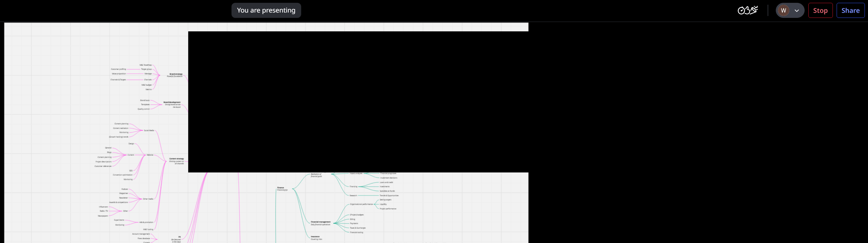Click the 'Conversion optimisation' node
The width and height of the screenshot is (868, 243).
123,175
